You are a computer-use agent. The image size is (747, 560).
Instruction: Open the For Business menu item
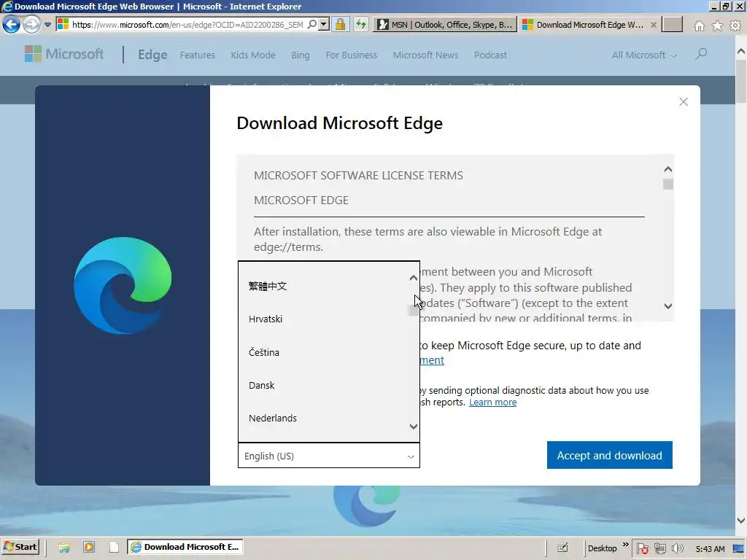pos(351,55)
